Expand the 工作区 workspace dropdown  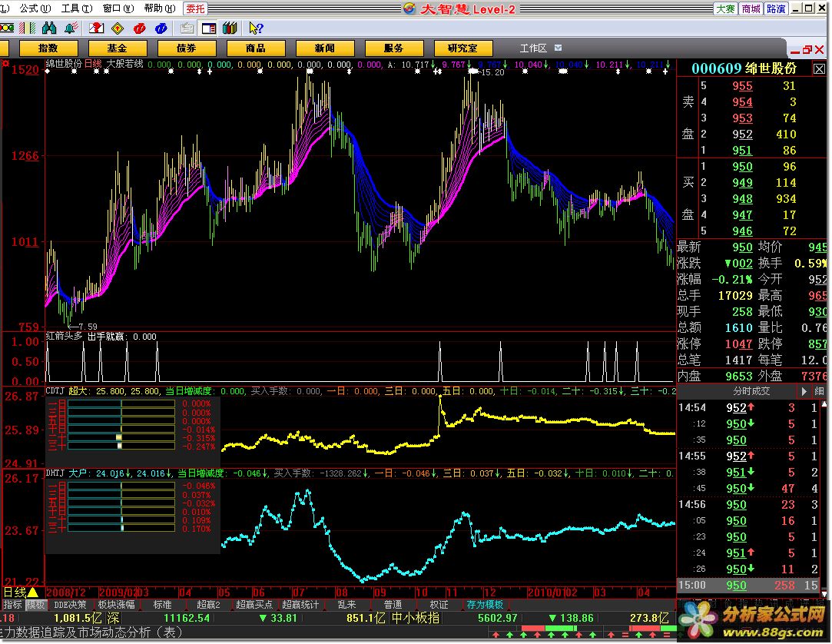pyautogui.click(x=558, y=48)
